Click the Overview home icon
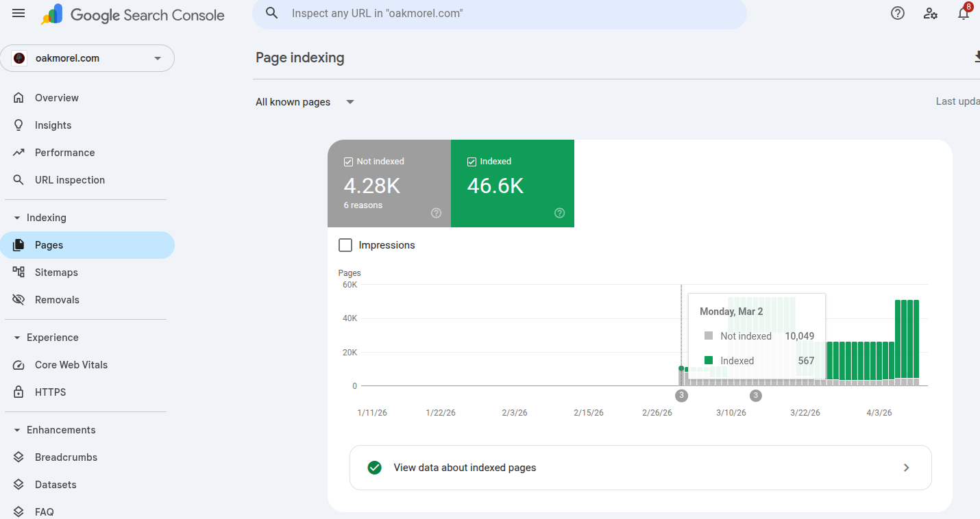The image size is (980, 519). tap(19, 98)
